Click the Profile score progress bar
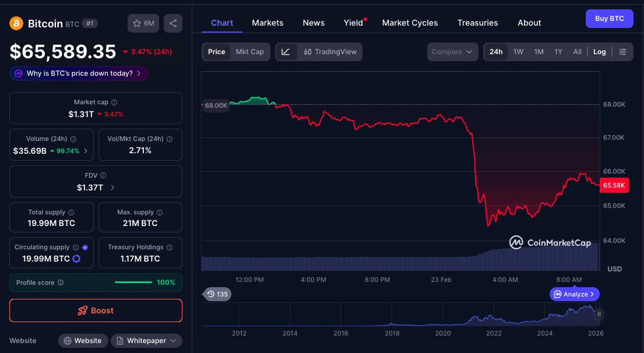The width and height of the screenshot is (644, 353). point(133,283)
